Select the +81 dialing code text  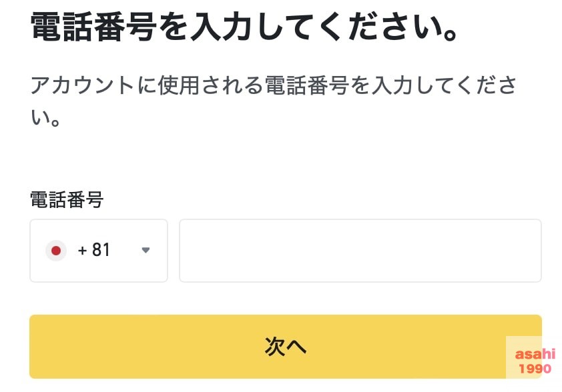(x=93, y=250)
